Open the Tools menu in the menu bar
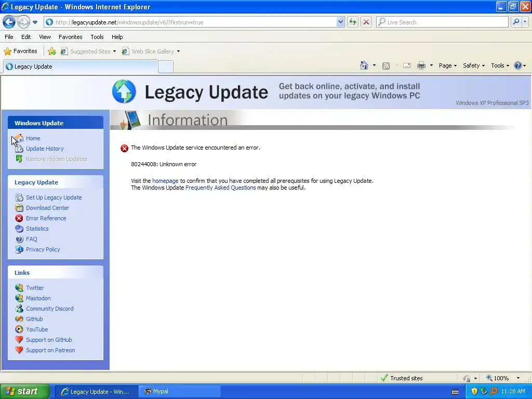Image resolution: width=532 pixels, height=399 pixels. point(97,37)
